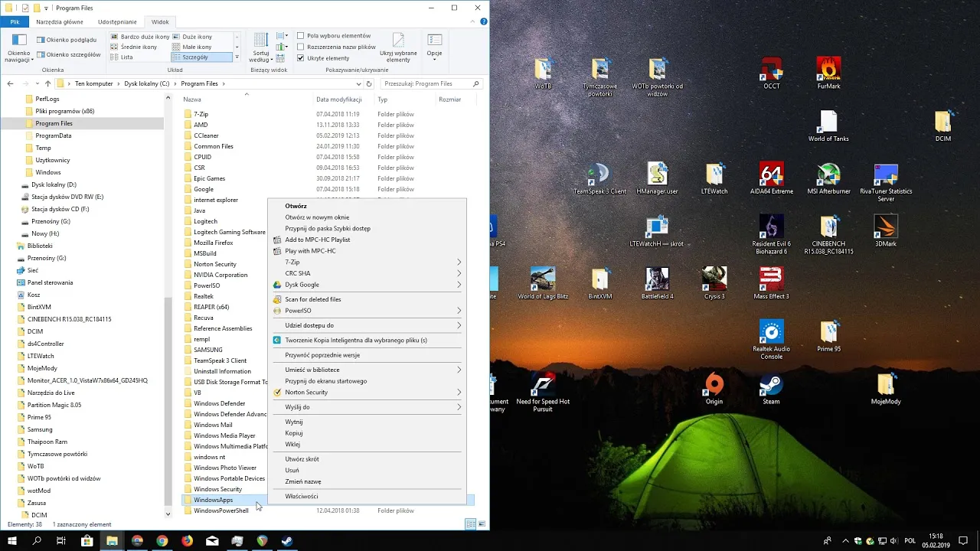This screenshot has width=980, height=551.
Task: Click the Opcje ribbon button
Action: [434, 46]
